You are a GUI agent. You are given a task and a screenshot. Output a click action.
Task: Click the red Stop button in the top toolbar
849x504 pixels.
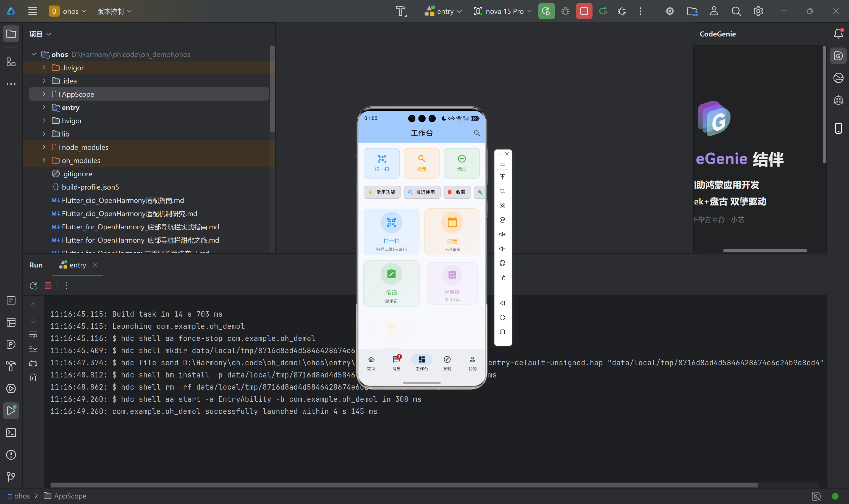[x=584, y=11]
